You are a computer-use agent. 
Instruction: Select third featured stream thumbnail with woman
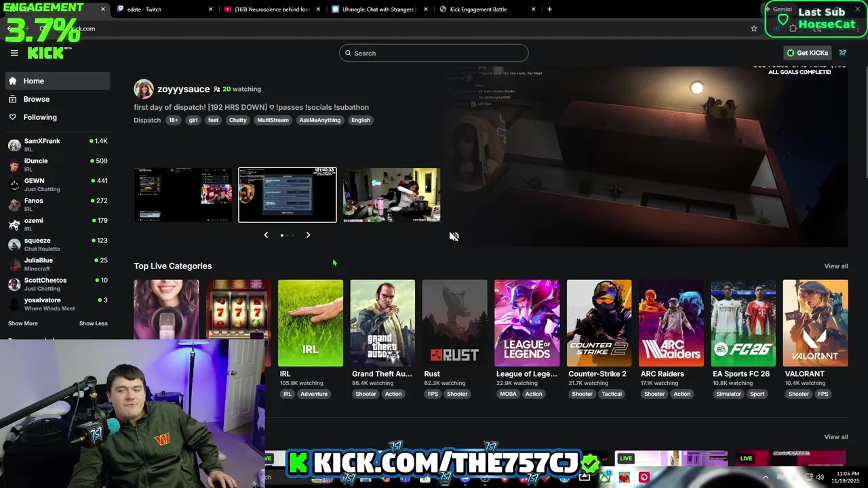pos(391,195)
